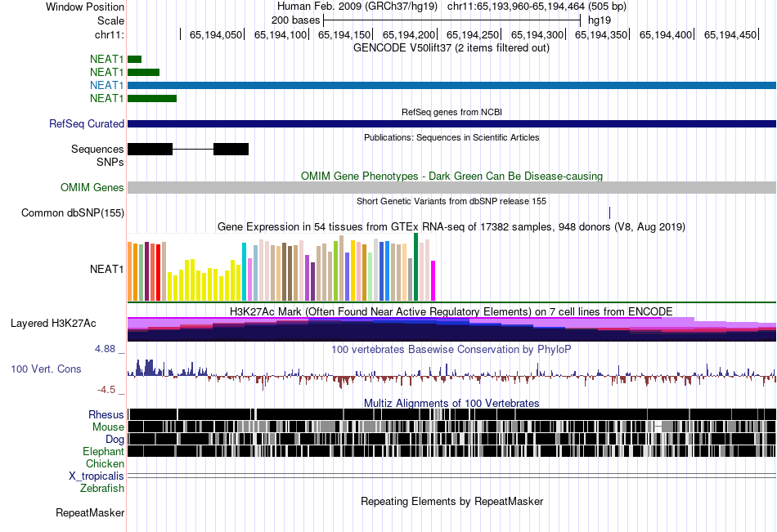Click the shortest green NEAT1 transcript bar
The image size is (777, 532).
pyautogui.click(x=135, y=59)
